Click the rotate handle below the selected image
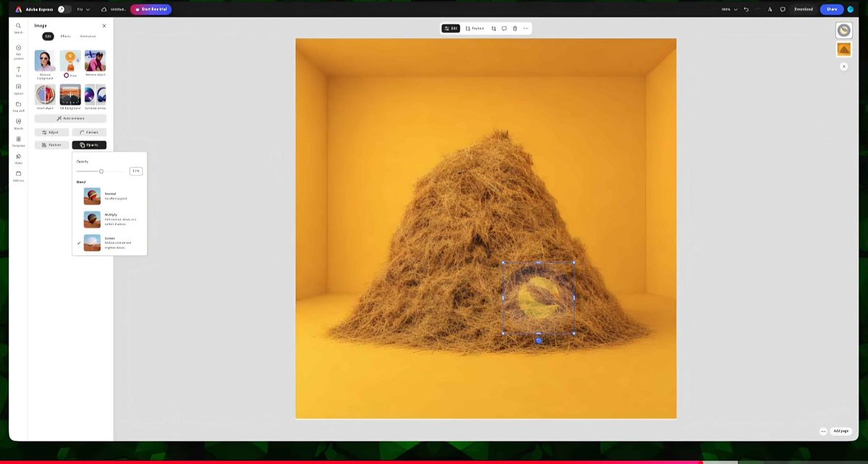This screenshot has height=464, width=868. click(x=538, y=340)
